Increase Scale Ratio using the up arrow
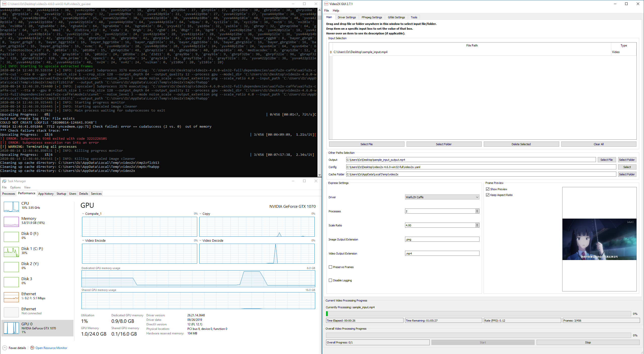Image resolution: width=644 pixels, height=354 pixels. pyautogui.click(x=477, y=224)
